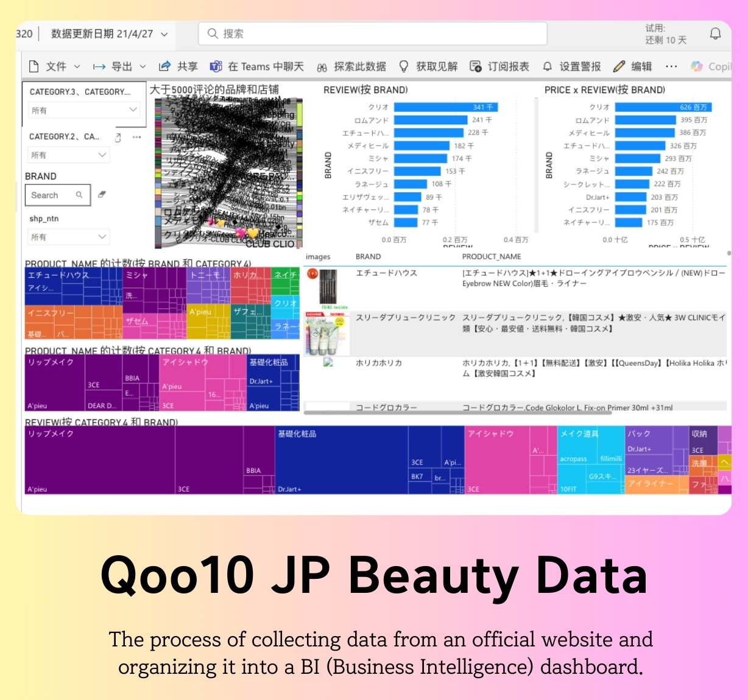
Task: Open 订阅报表 (Subscribe to report)
Action: click(499, 66)
